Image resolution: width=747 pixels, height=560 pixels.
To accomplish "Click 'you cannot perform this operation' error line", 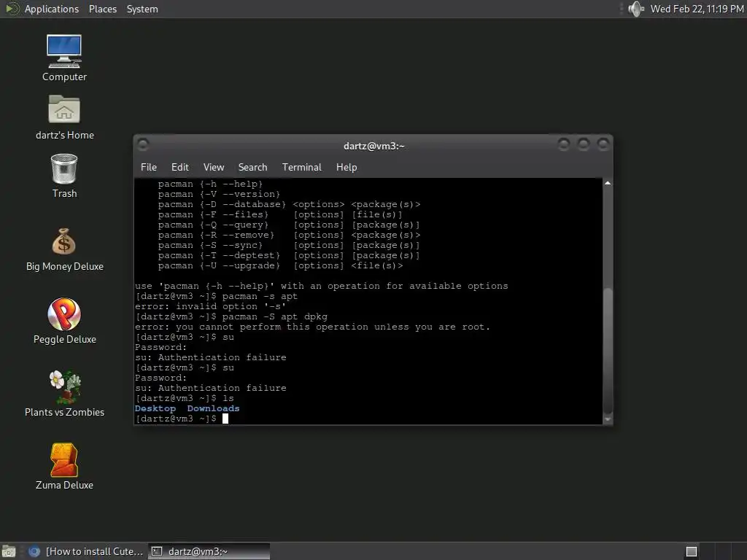I will coord(312,327).
